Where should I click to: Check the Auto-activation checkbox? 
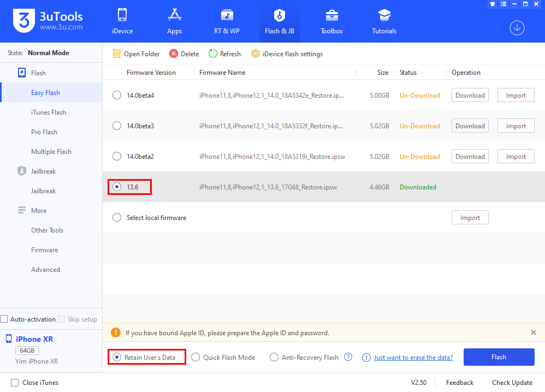(x=4, y=319)
